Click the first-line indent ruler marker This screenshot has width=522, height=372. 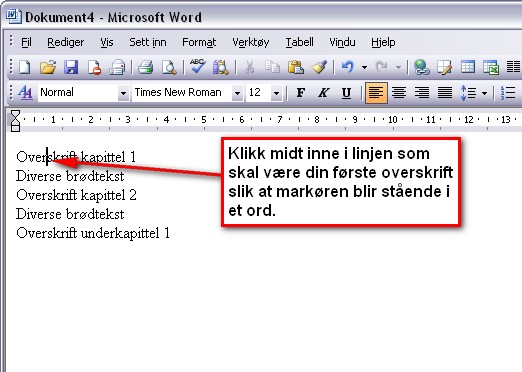pyautogui.click(x=15, y=114)
